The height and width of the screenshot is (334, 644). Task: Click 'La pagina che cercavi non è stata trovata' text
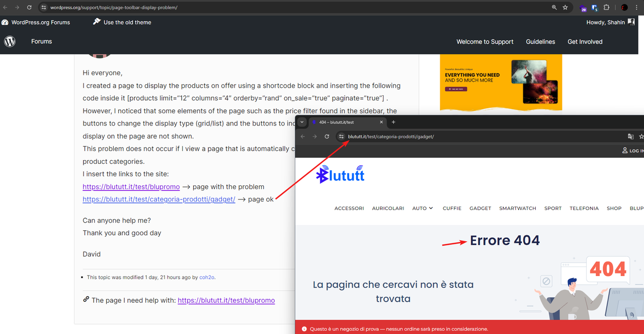pyautogui.click(x=393, y=292)
